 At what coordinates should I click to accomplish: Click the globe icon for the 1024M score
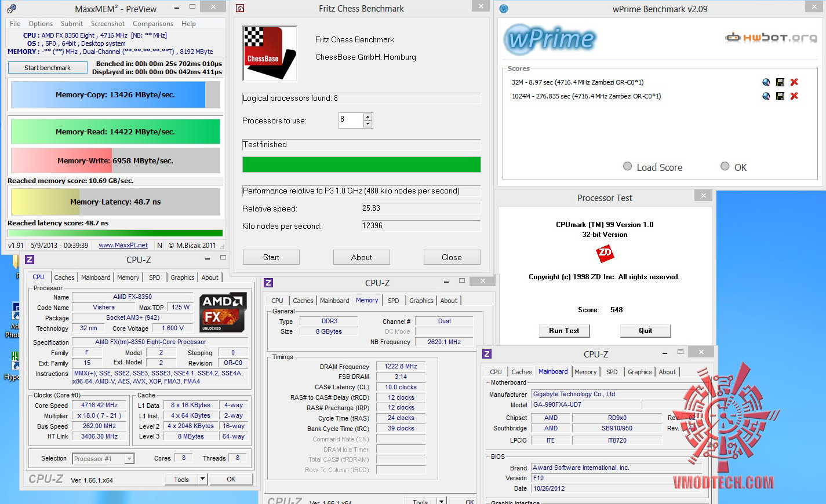pyautogui.click(x=766, y=96)
